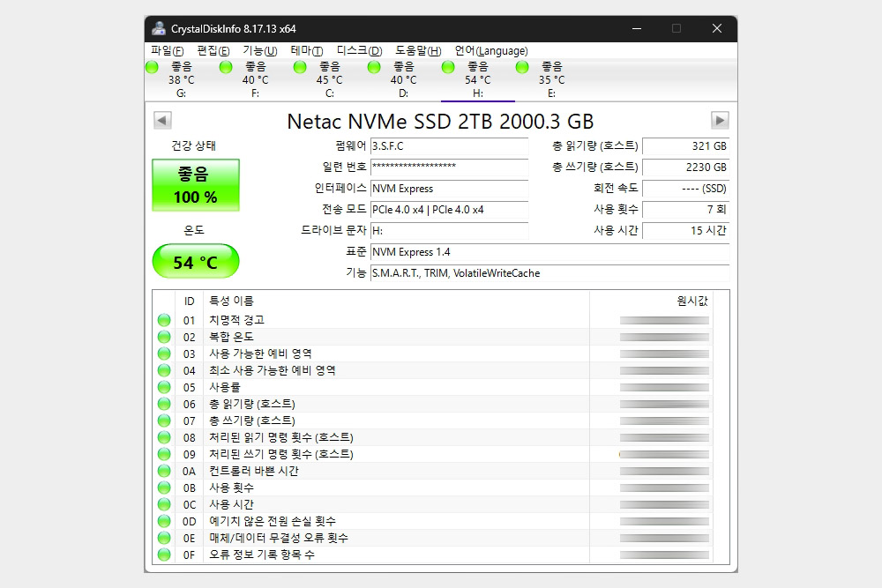Close the CrystalDiskInfo window

click(716, 29)
